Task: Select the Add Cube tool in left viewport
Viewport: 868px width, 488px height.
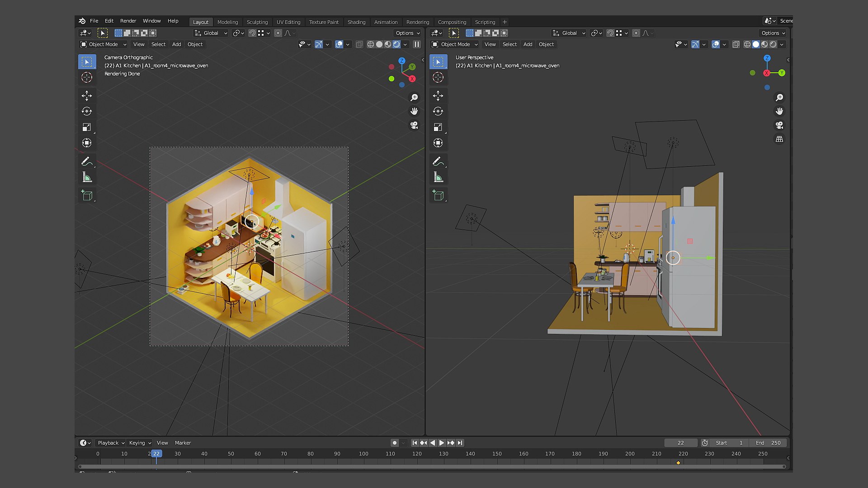Action: [87, 195]
